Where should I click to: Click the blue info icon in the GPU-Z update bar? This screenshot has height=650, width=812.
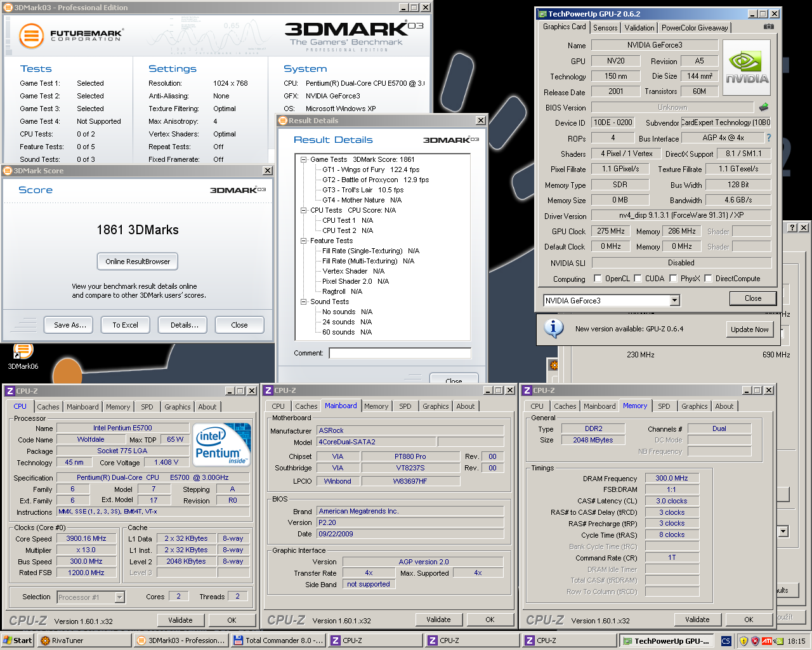click(x=554, y=328)
